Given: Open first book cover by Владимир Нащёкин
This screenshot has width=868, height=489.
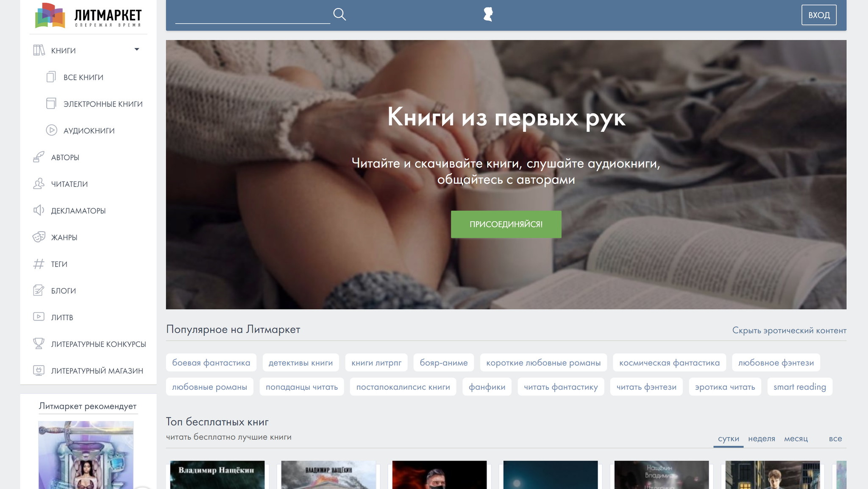Looking at the screenshot, I should pyautogui.click(x=217, y=475).
